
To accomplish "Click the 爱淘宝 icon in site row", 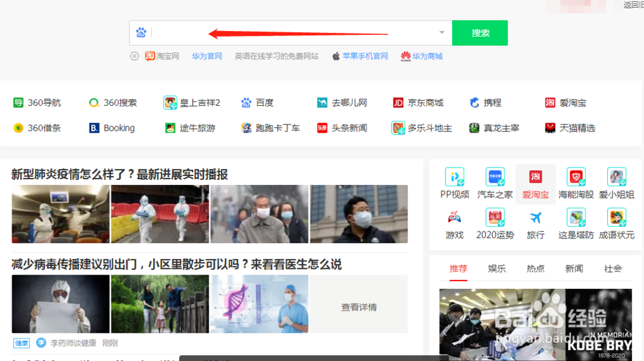I will [x=550, y=102].
